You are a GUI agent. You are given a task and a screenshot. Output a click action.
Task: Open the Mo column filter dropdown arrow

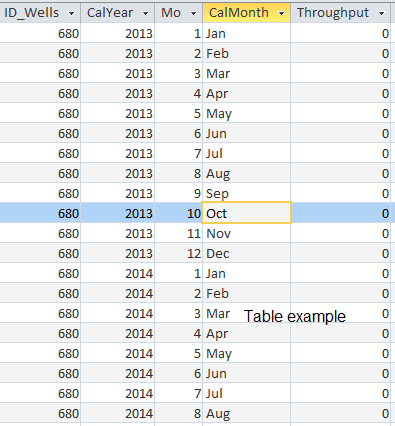[193, 13]
